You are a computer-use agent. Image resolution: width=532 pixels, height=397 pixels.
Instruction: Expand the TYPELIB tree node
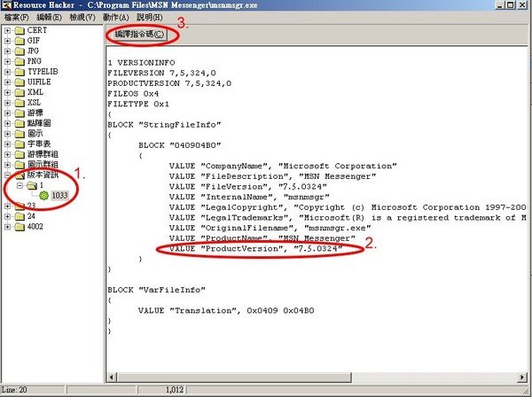(7, 72)
